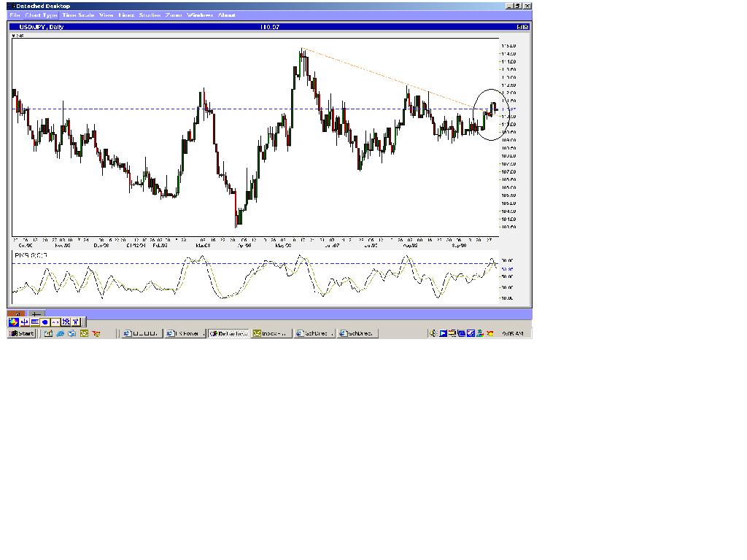Viewport: 747px width, 560px height.
Task: Click the blue monitor system tray icon
Action: click(x=462, y=333)
